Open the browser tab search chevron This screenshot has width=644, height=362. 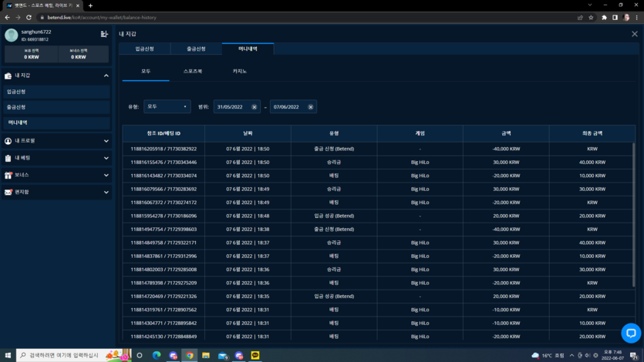click(590, 5)
